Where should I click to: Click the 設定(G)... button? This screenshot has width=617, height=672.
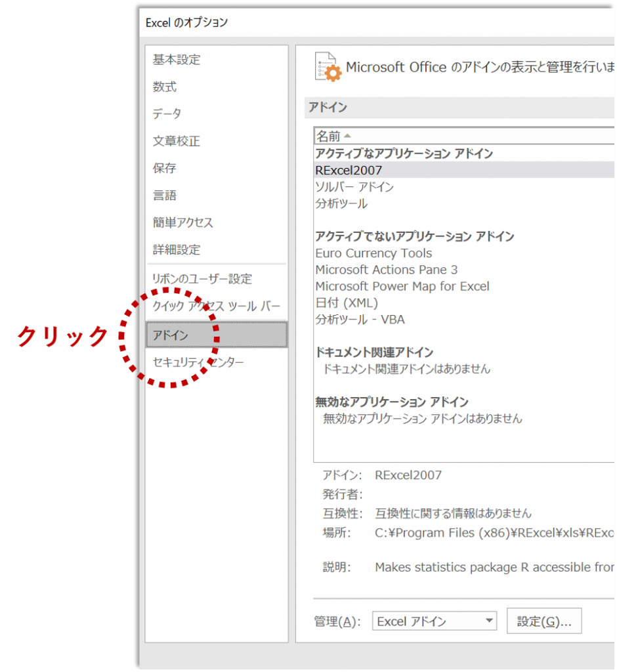(x=544, y=621)
